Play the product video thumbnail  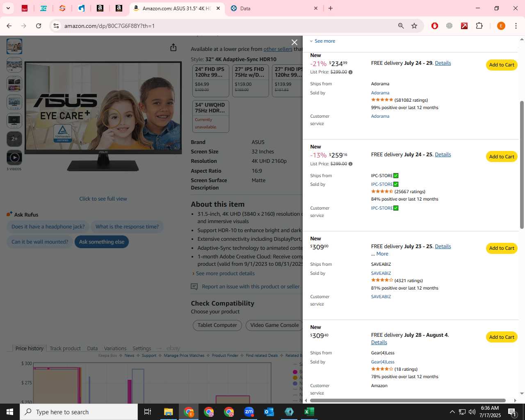pyautogui.click(x=14, y=157)
